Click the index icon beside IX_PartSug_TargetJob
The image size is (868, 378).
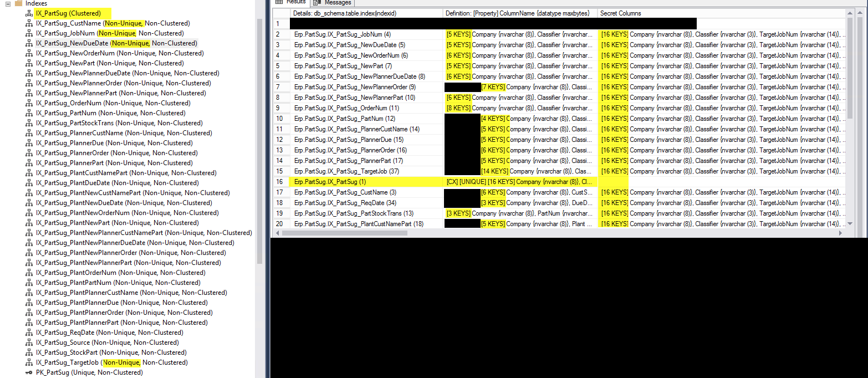pos(29,362)
